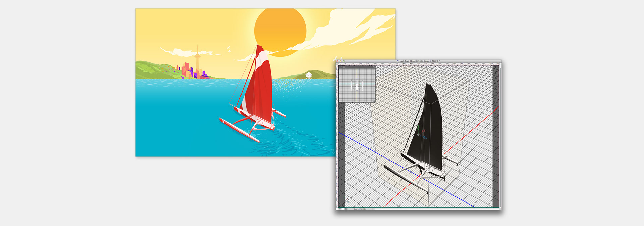Screen dimensions: 644x226
Task: Click the horizontal ruler at top of document
Action: click(419, 63)
